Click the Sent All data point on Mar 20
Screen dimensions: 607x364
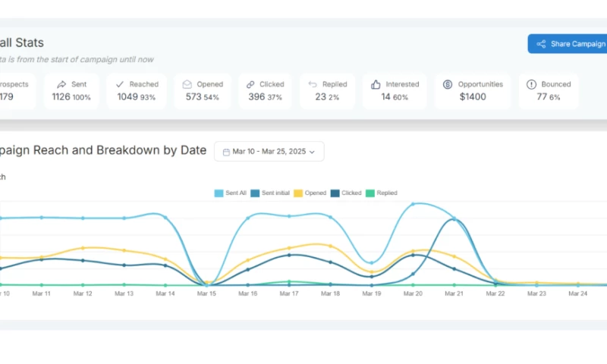pos(413,204)
